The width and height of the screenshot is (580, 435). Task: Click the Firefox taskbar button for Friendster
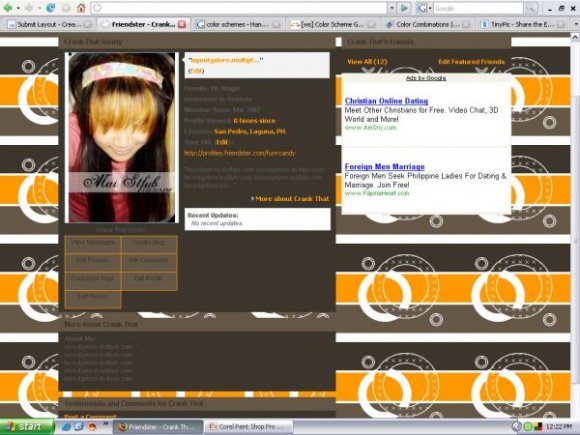click(x=158, y=426)
